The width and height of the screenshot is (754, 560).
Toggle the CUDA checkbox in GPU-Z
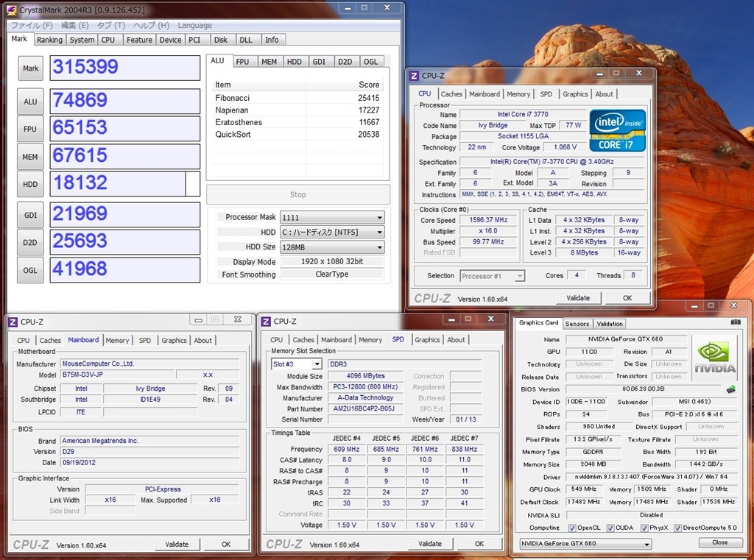pyautogui.click(x=610, y=528)
